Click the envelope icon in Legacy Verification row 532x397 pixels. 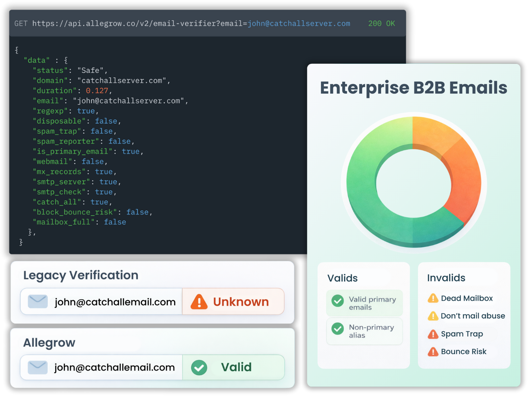point(38,301)
